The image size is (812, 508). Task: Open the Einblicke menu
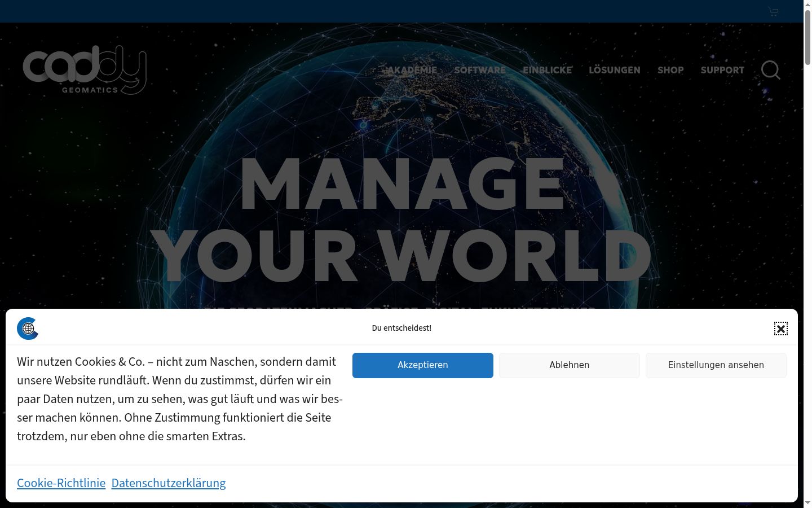pos(548,70)
